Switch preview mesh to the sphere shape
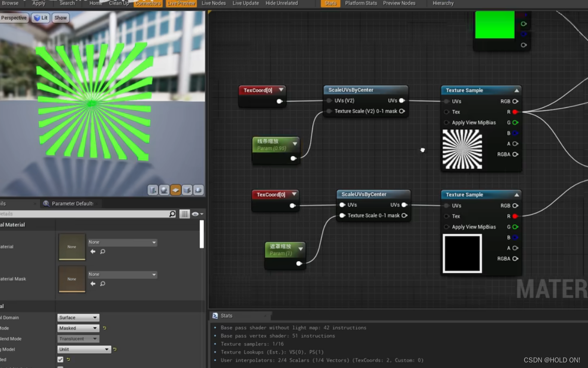This screenshot has height=368, width=588. pos(164,190)
